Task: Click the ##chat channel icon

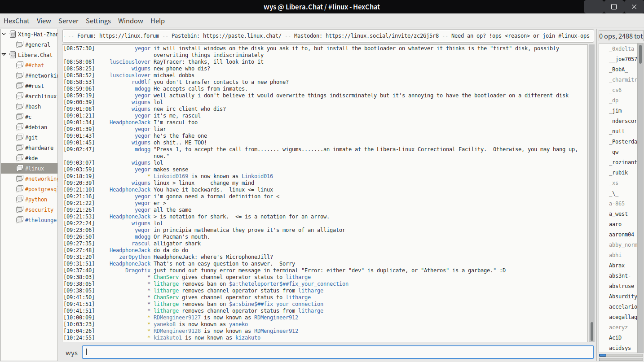Action: 19,65
